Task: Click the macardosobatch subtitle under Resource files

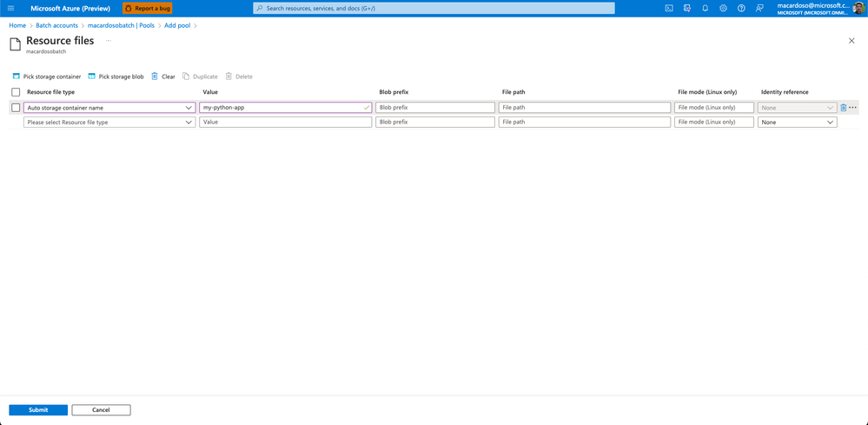Action: click(46, 51)
